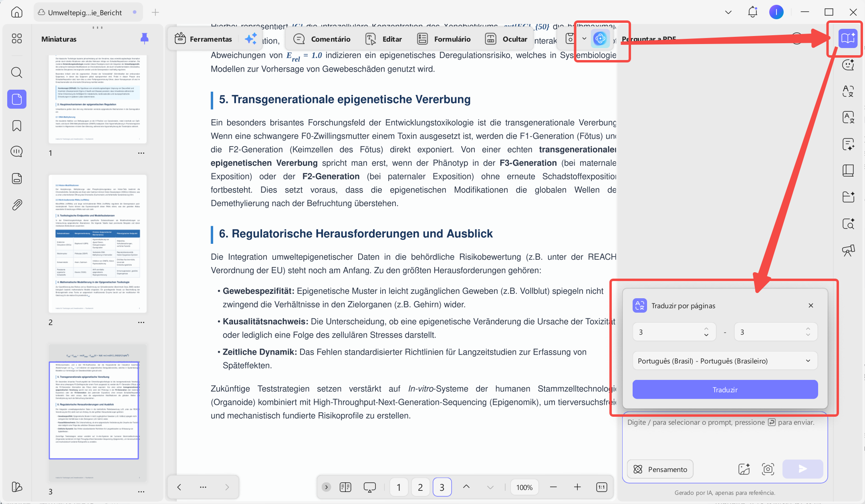Screen dimensions: 865x504
Task: Zoom in with plus button
Action: (577, 487)
